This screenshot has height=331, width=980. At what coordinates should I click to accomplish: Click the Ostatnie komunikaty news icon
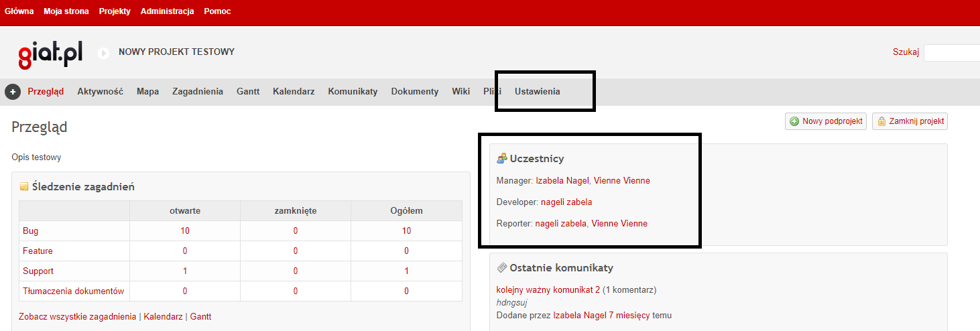(x=502, y=267)
